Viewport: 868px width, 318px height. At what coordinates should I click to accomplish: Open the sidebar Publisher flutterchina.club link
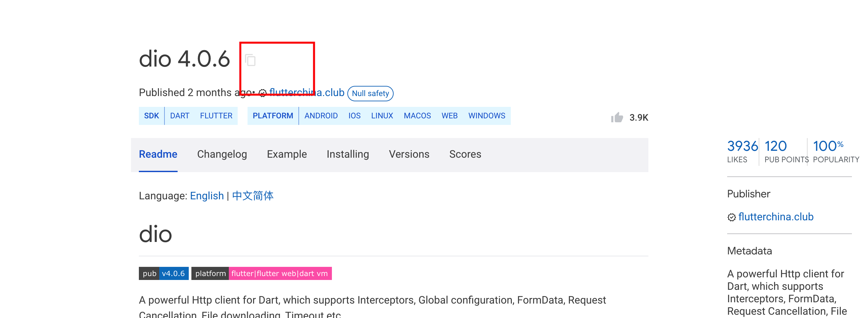click(x=776, y=217)
